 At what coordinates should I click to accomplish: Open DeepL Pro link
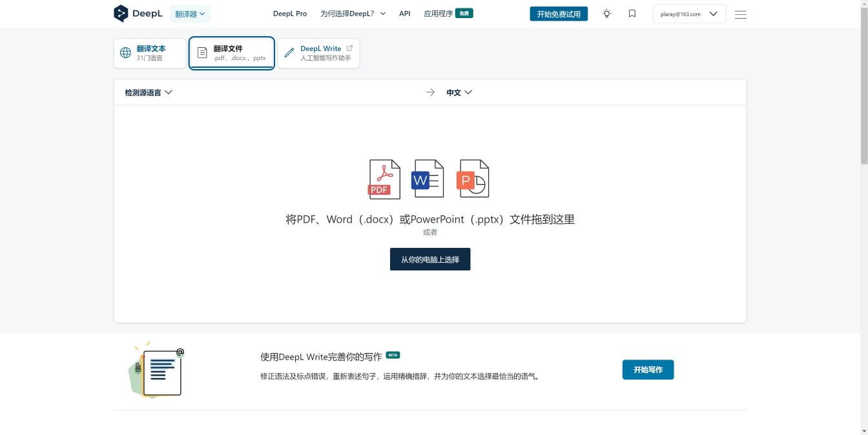tap(290, 14)
